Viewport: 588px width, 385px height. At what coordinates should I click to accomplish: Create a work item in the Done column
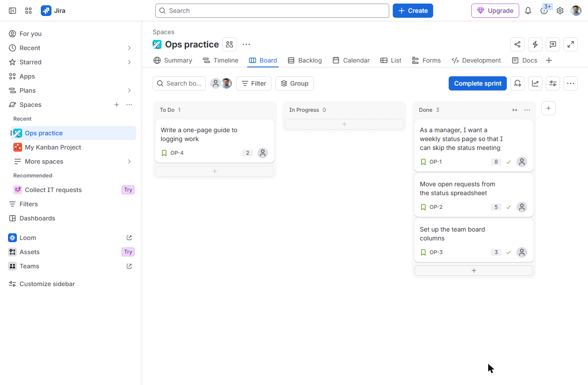474,271
